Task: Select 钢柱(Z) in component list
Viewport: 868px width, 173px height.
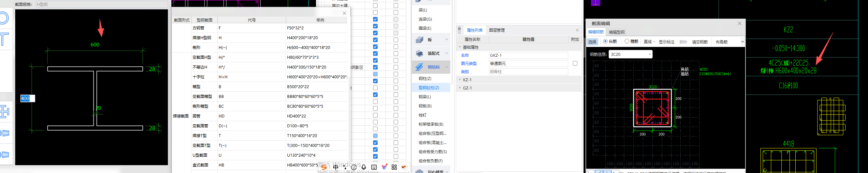Action: tap(431, 78)
